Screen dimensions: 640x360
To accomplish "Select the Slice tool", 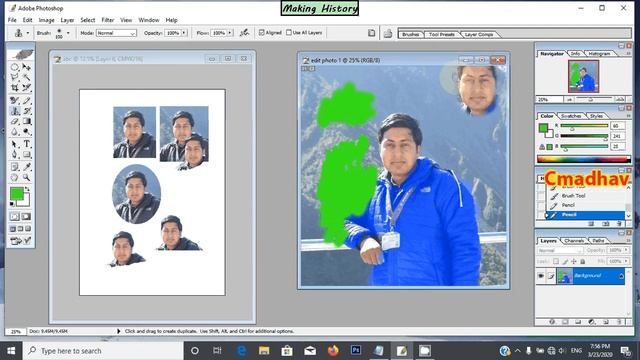I will (27, 87).
